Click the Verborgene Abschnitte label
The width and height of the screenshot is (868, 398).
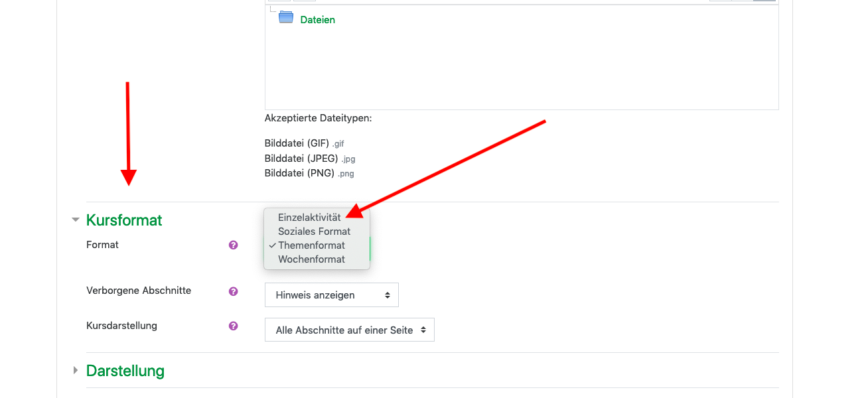pyautogui.click(x=139, y=291)
